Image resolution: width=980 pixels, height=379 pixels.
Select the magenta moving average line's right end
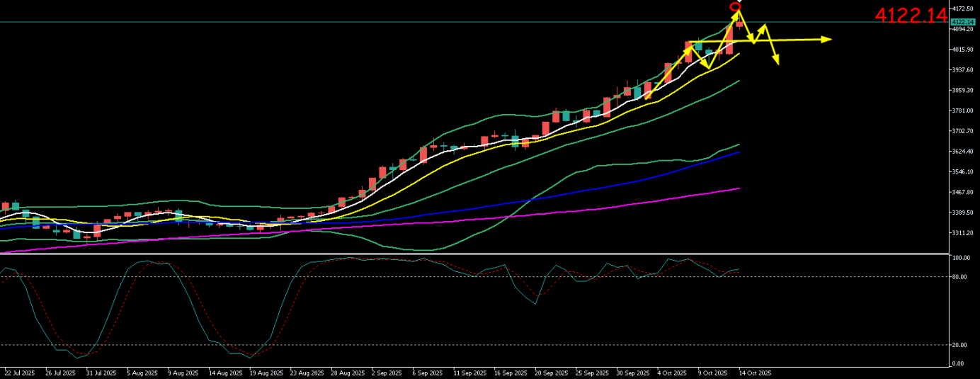click(x=739, y=189)
